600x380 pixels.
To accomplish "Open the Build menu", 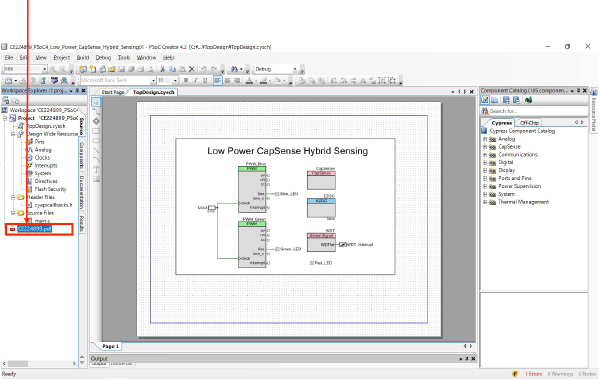I will tap(83, 57).
